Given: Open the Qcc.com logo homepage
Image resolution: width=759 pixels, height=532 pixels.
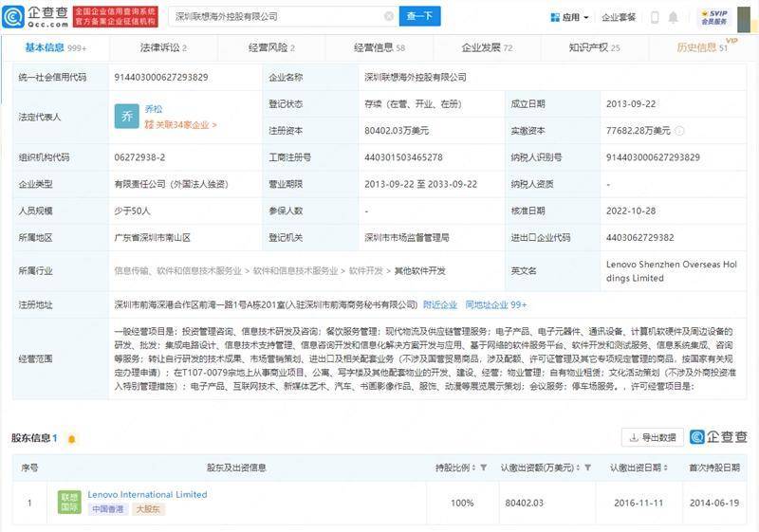Looking at the screenshot, I should click(x=35, y=16).
